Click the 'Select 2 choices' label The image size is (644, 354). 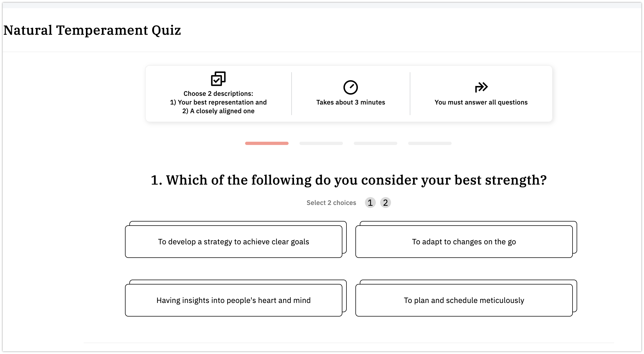point(331,203)
